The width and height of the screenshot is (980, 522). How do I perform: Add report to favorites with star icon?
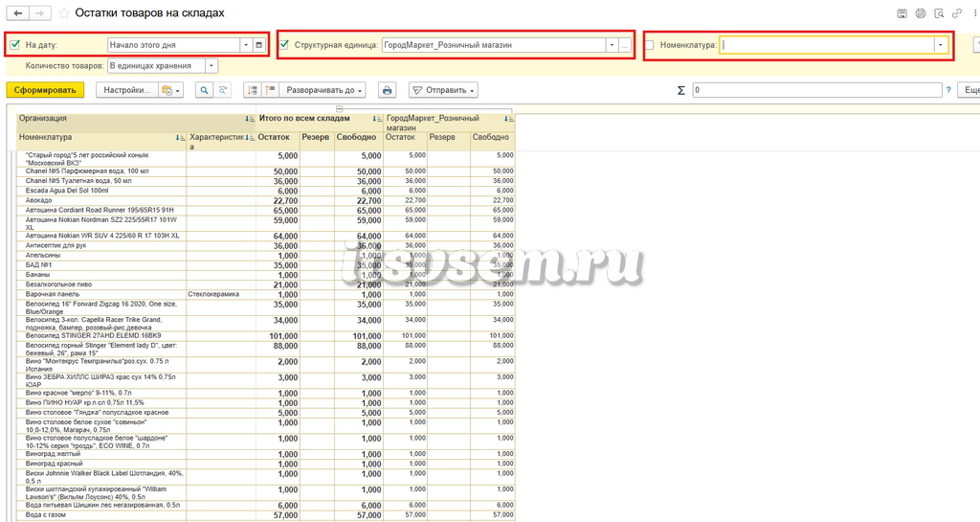(64, 13)
